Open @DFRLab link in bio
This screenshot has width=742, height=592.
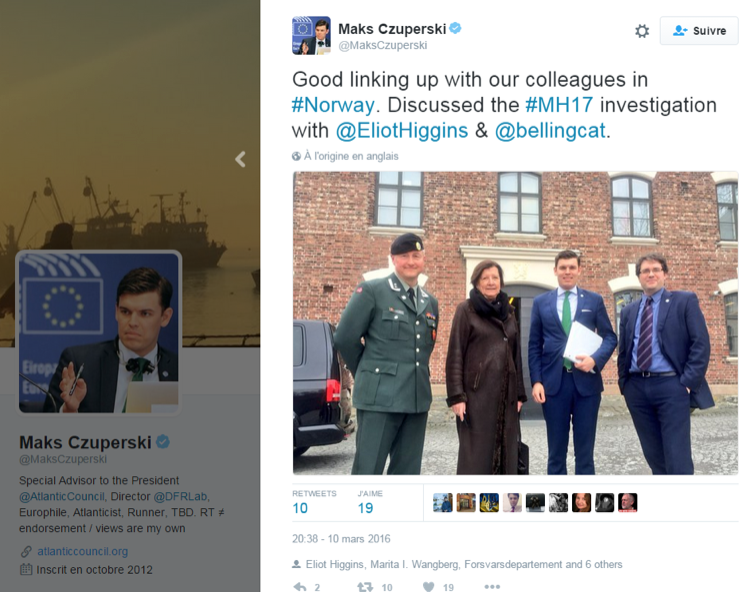point(180,496)
